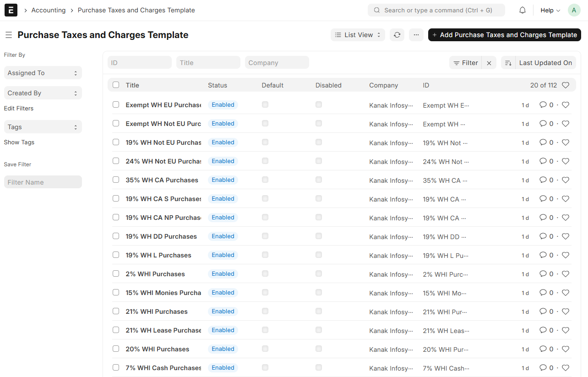The image size is (588, 377).
Task: Focus the Title filter field
Action: pos(208,63)
